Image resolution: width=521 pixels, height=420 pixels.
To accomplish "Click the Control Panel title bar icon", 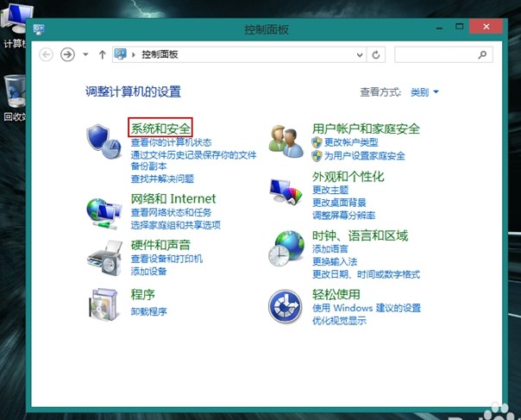I will (x=39, y=29).
